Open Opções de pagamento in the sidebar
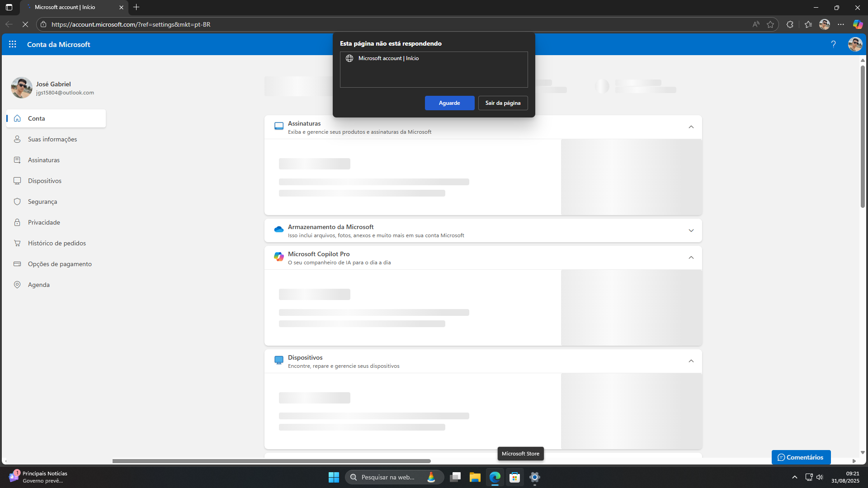This screenshot has height=488, width=868. (56, 264)
